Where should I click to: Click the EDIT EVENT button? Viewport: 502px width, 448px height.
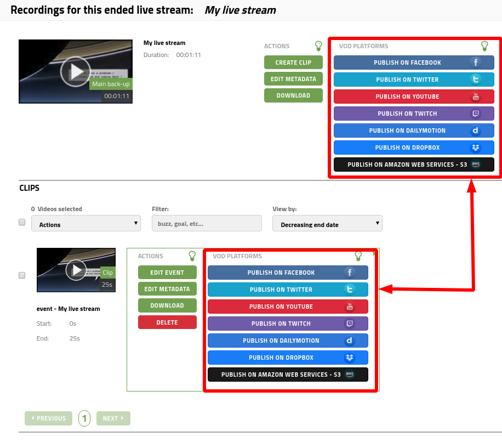tap(167, 273)
